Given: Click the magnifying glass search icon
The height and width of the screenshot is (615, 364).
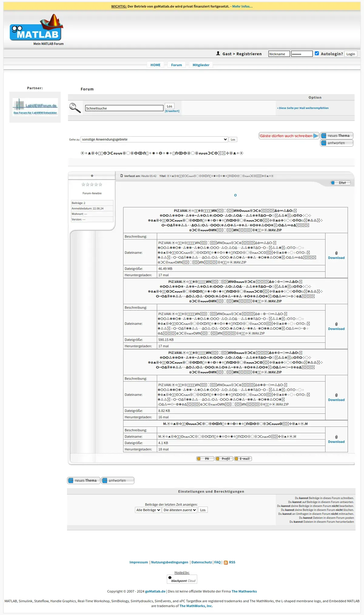Looking at the screenshot, I should click(75, 108).
